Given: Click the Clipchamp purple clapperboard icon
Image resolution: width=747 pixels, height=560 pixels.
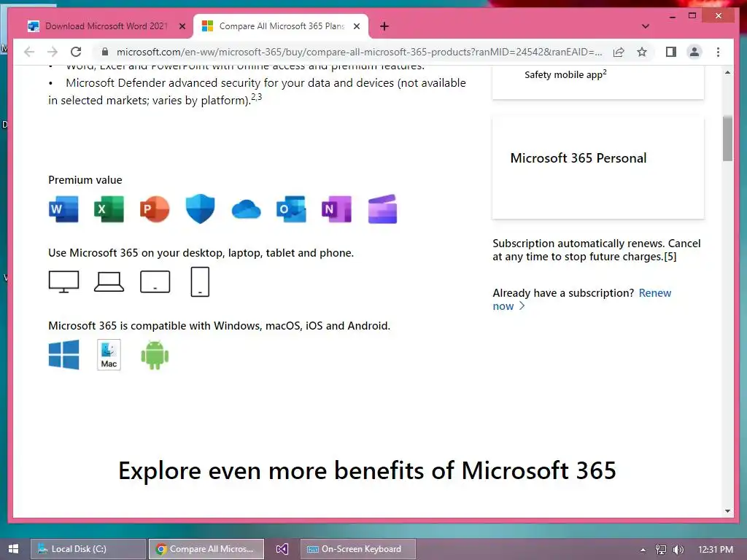Looking at the screenshot, I should (x=382, y=209).
